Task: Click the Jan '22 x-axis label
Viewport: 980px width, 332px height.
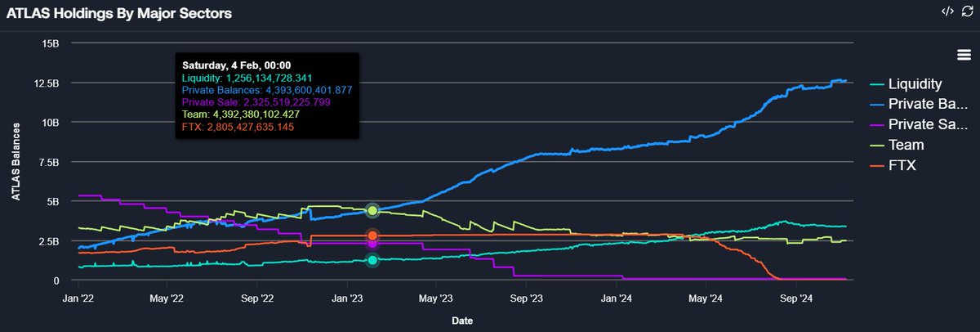Action: [x=77, y=298]
